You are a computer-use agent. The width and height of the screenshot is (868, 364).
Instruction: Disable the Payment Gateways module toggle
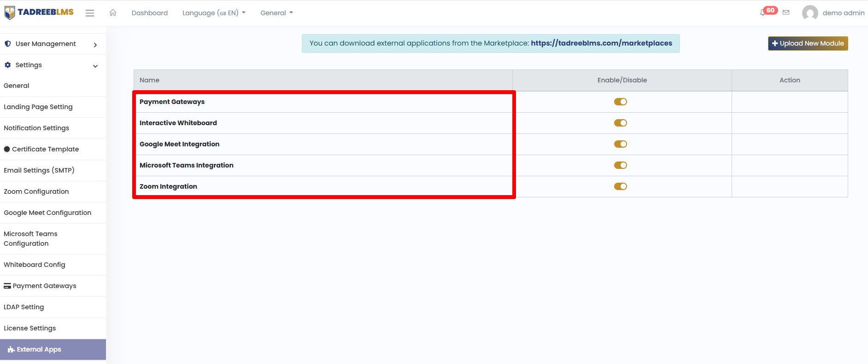point(621,102)
